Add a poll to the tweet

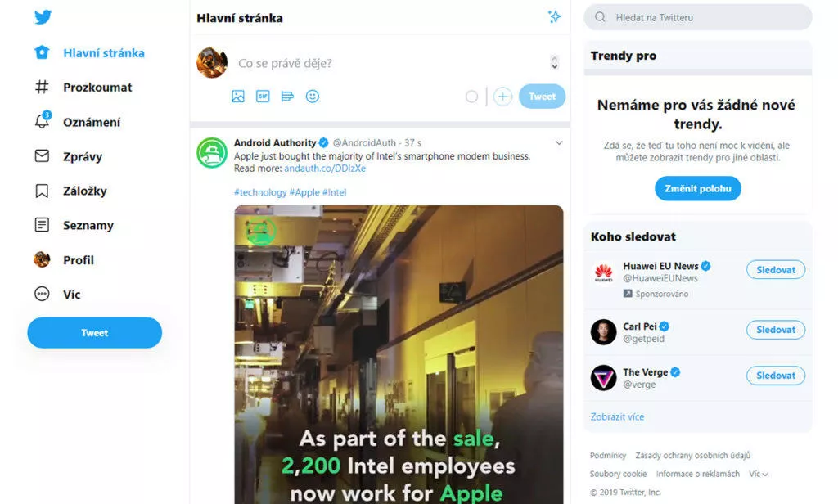(287, 97)
